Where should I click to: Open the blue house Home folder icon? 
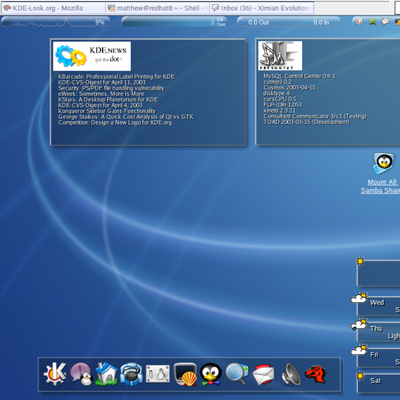(106, 374)
